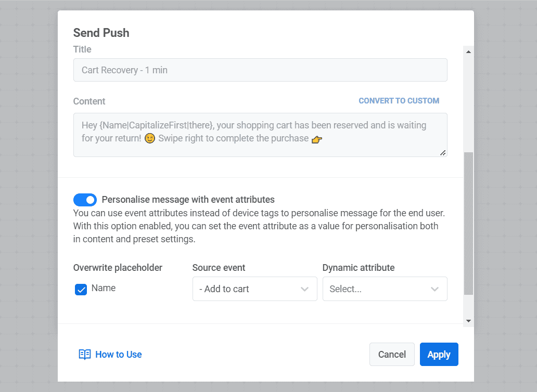
Task: Uncheck the Name overwrite placeholder checkbox
Action: 81,289
